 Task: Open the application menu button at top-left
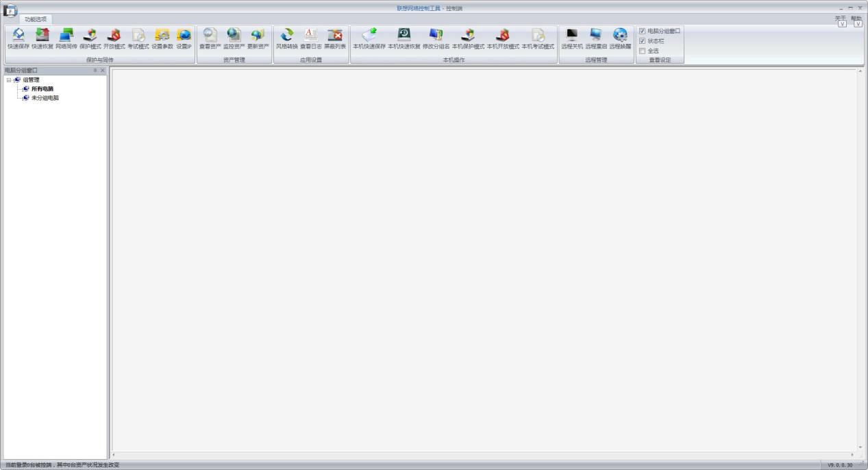coord(10,10)
